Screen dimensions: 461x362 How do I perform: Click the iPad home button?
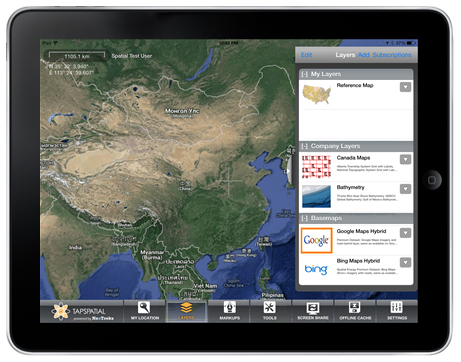coord(432,180)
